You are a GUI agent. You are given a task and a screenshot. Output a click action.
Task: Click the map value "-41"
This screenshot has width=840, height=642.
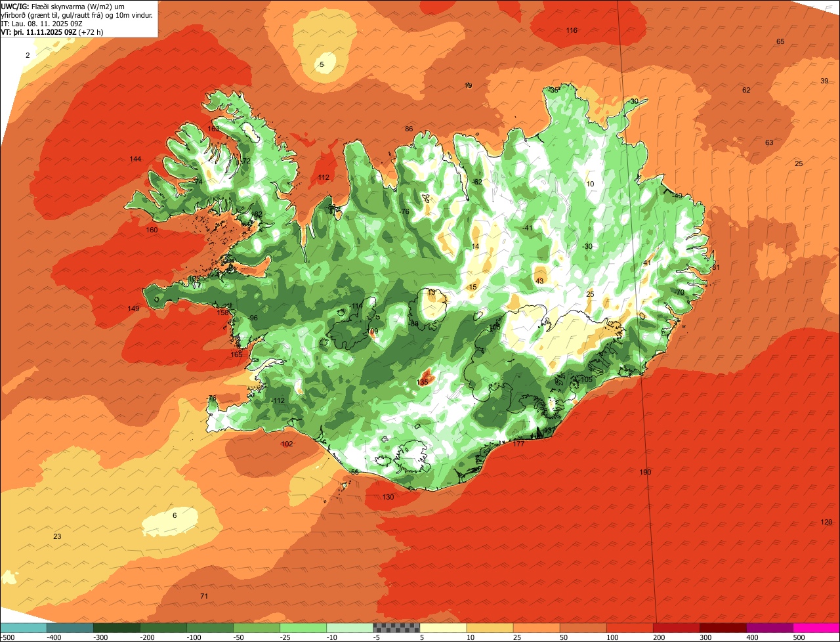click(528, 228)
